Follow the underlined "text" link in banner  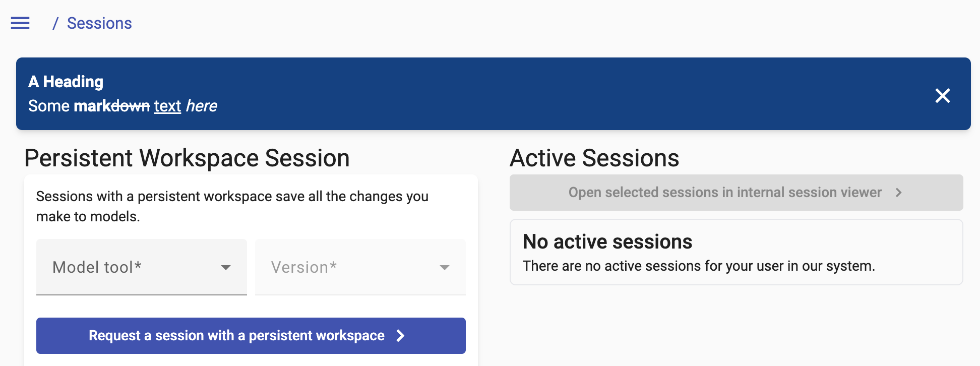click(167, 106)
